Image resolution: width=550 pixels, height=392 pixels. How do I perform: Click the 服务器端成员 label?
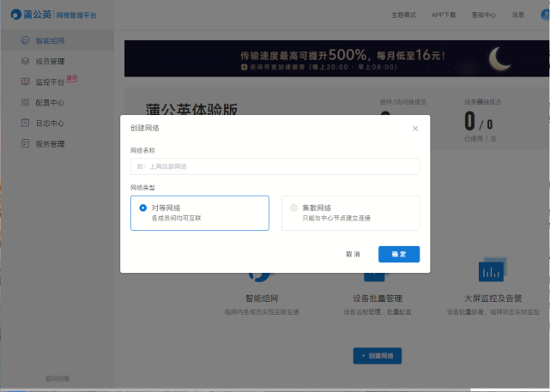[483, 102]
